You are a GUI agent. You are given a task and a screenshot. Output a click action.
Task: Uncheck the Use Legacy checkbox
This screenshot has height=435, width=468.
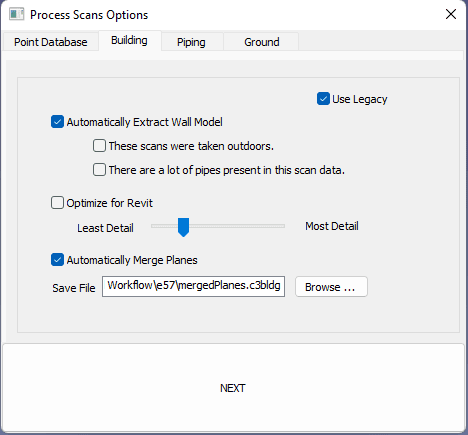(x=323, y=99)
